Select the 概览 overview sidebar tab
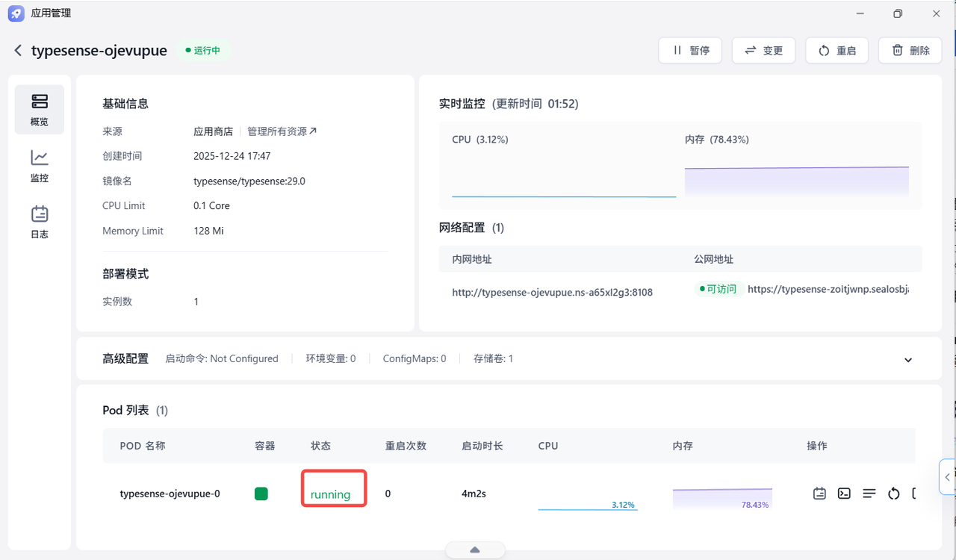The image size is (956, 560). coord(40,110)
